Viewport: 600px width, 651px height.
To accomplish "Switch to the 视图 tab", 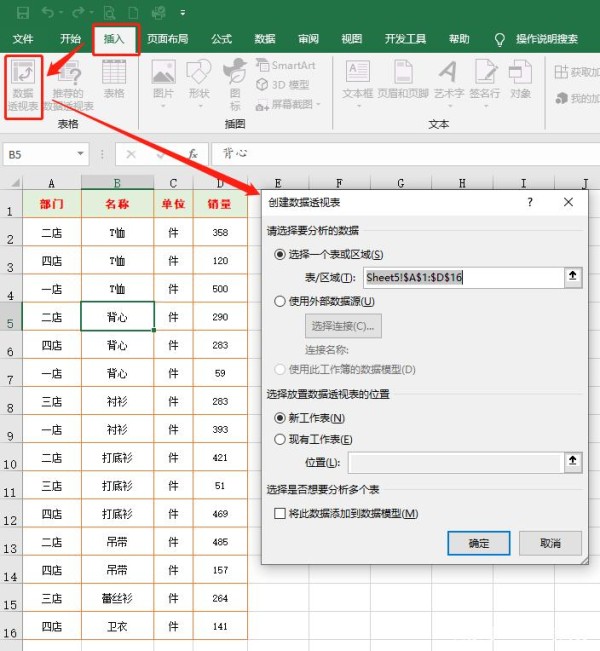I will coord(351,39).
